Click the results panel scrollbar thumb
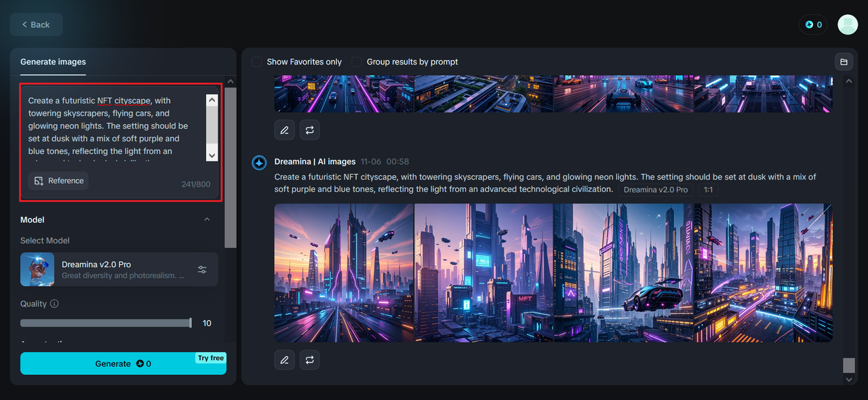868x400 pixels. pos(848,365)
